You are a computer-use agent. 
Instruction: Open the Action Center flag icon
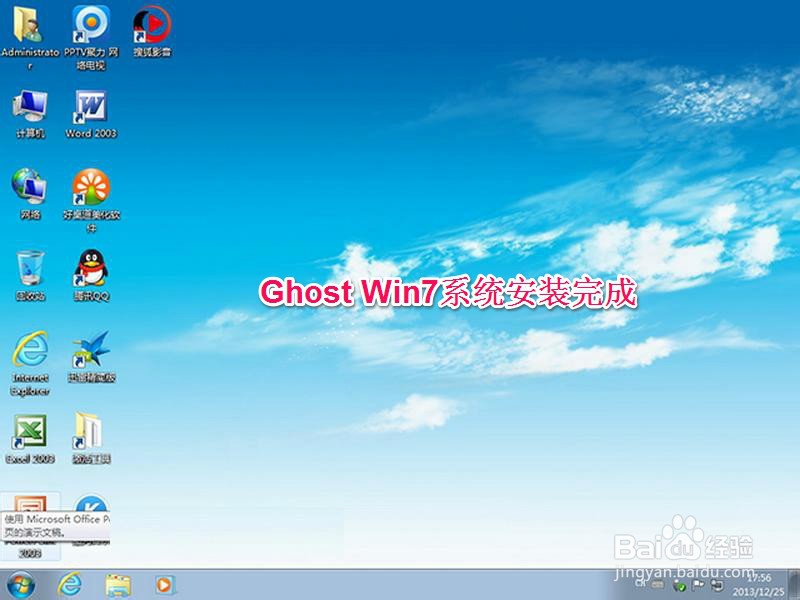[698, 585]
